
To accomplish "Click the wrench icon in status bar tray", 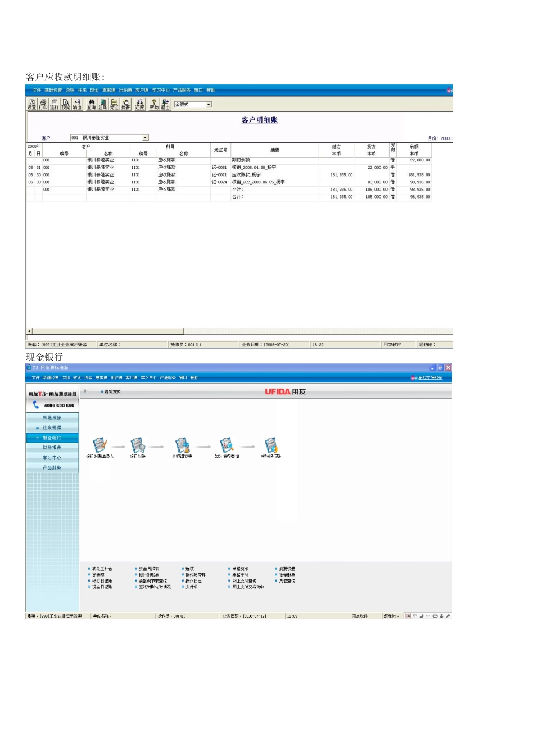I will click(x=448, y=616).
